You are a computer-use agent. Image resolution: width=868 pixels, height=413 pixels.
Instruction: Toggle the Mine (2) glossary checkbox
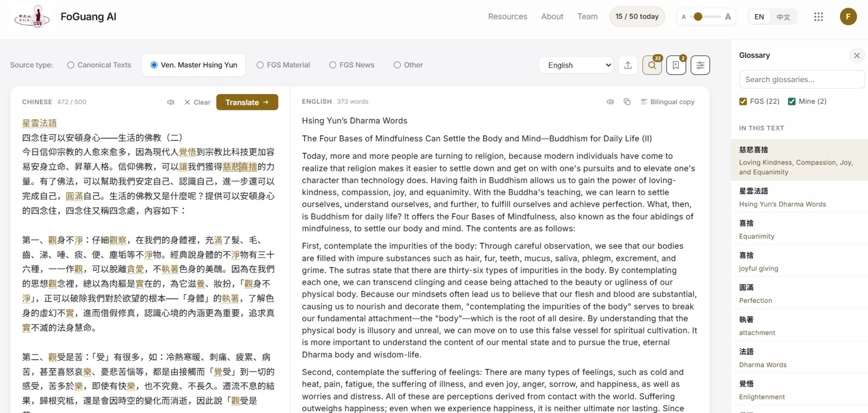(792, 101)
